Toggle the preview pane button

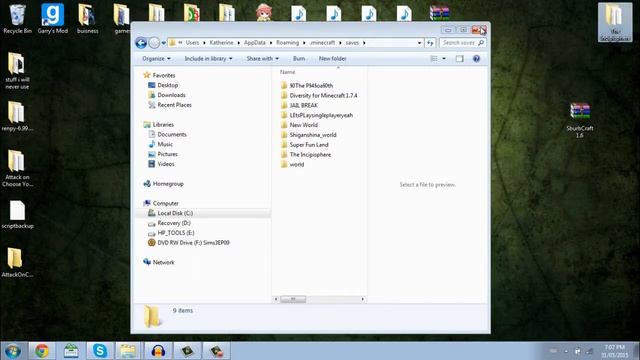click(460, 59)
